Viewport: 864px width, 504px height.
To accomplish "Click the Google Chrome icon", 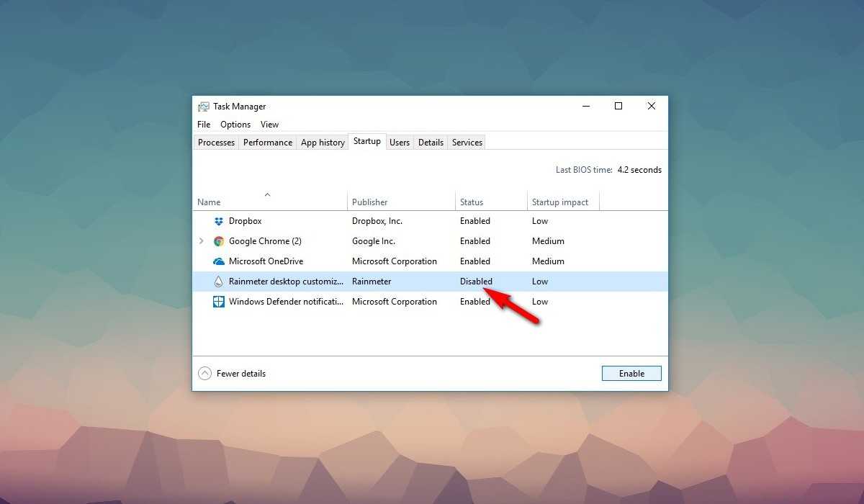I will 219,241.
